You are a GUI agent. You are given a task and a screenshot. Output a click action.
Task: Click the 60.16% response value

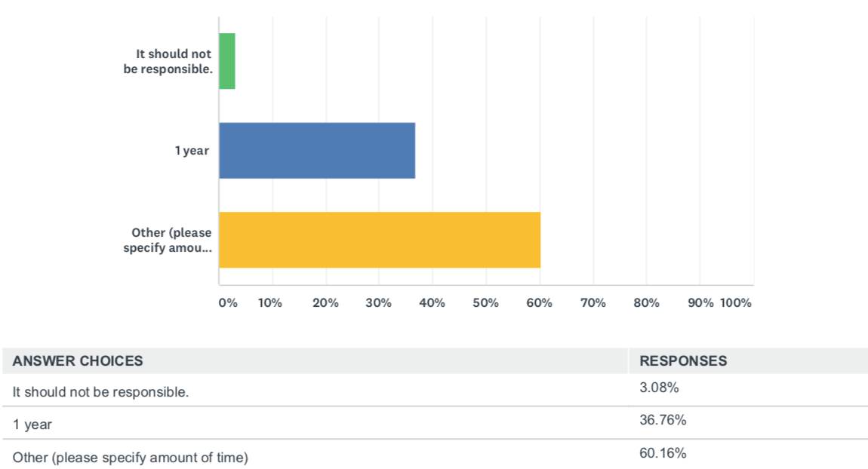point(662,452)
